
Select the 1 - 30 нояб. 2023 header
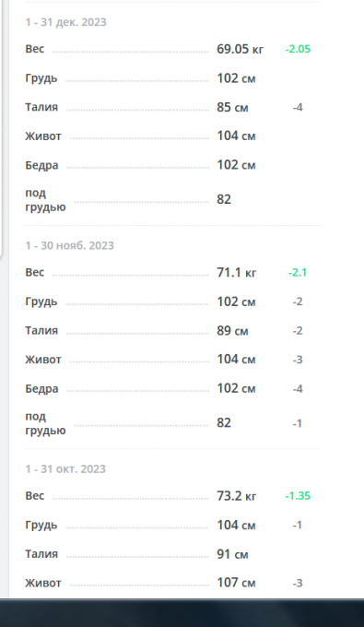(69, 245)
